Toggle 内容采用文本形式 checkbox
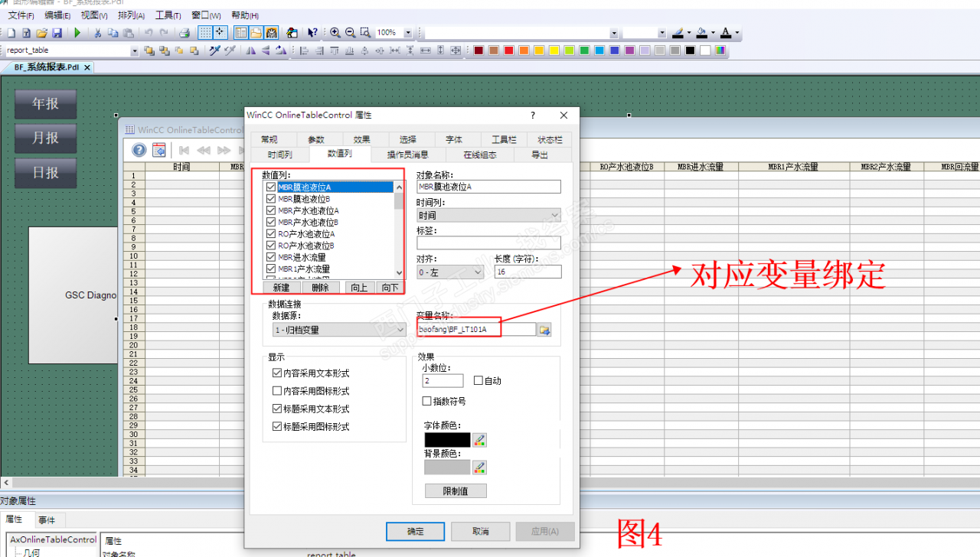The height and width of the screenshot is (557, 980). [277, 373]
